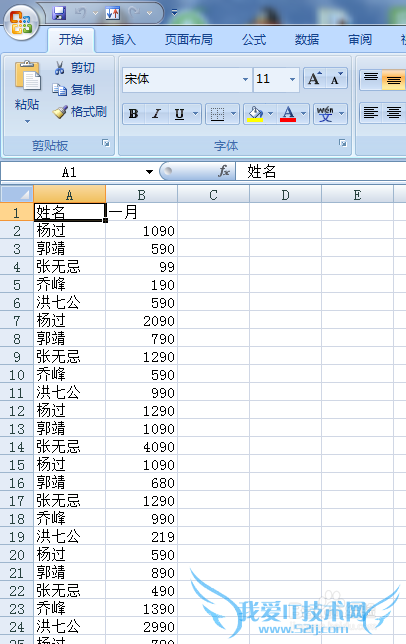Viewport: 406px width, 644px height.
Task: Click formula bar showing 姓名
Action: (x=321, y=171)
